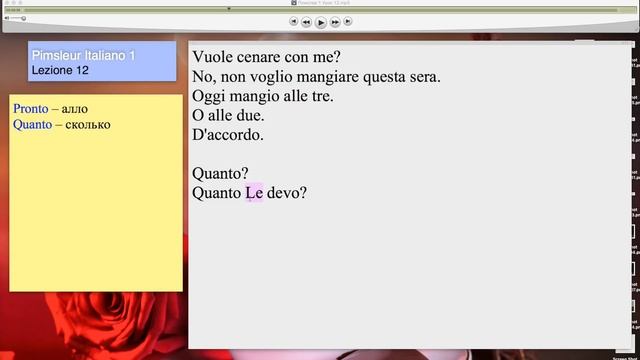The image size is (640, 360).
Task: Click the line 'D'accordo.'
Action: [x=228, y=135]
